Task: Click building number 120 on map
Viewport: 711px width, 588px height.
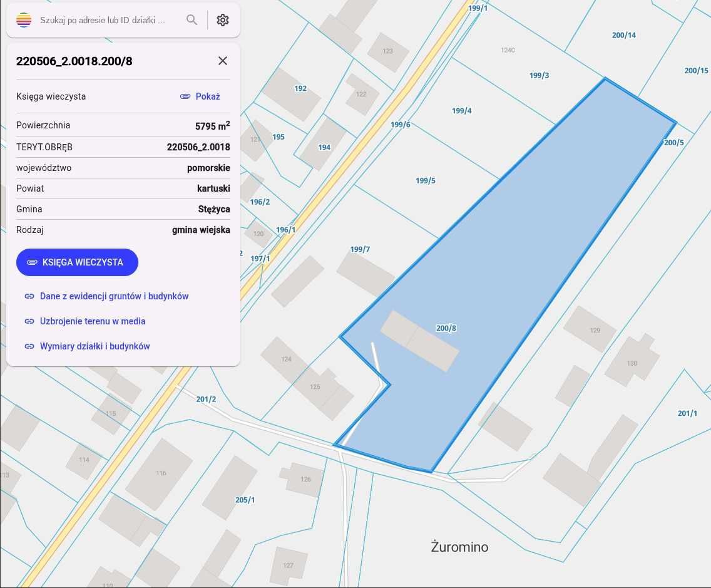Action: 258,234
